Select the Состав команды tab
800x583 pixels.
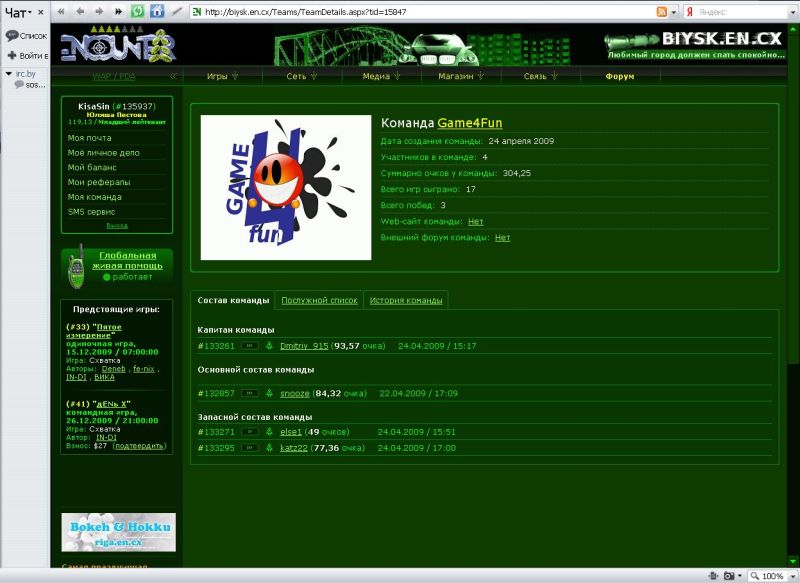[233, 300]
